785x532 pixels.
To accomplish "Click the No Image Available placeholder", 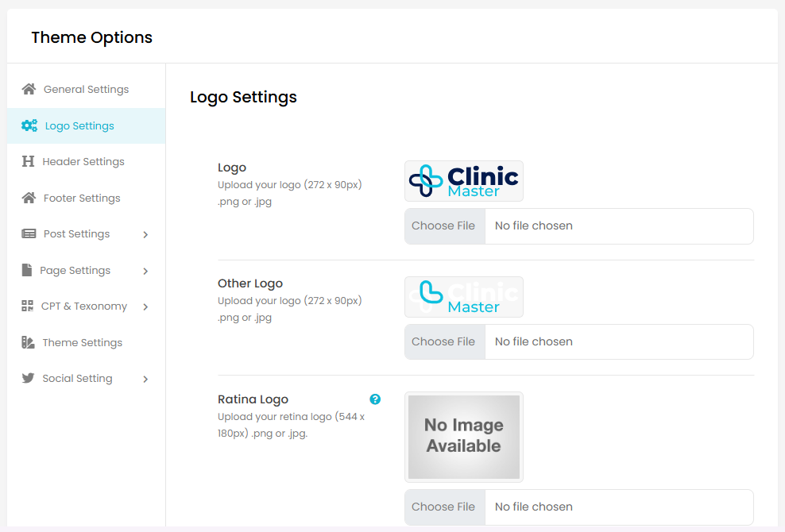I will point(464,436).
